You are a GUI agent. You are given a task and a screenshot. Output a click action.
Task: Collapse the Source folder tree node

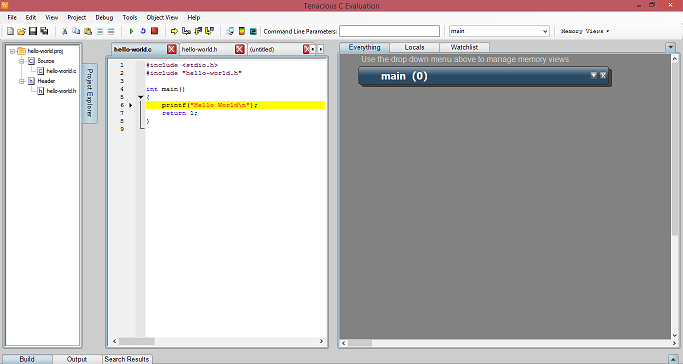21,61
